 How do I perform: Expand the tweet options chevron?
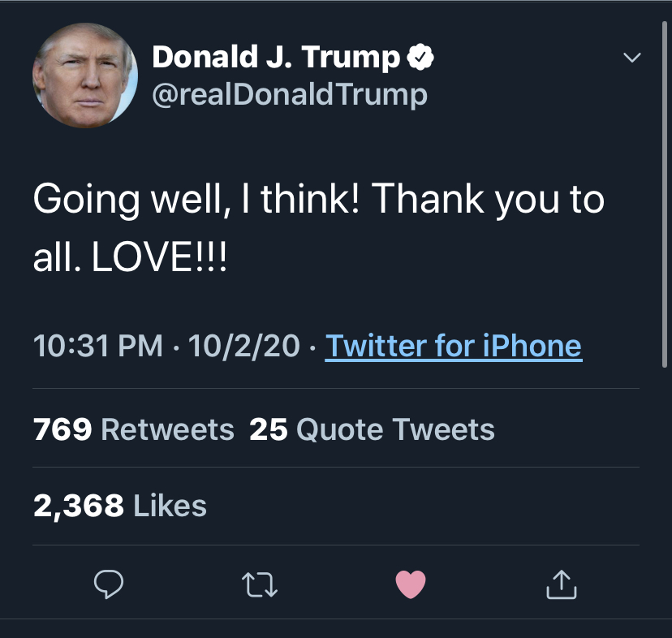(631, 58)
